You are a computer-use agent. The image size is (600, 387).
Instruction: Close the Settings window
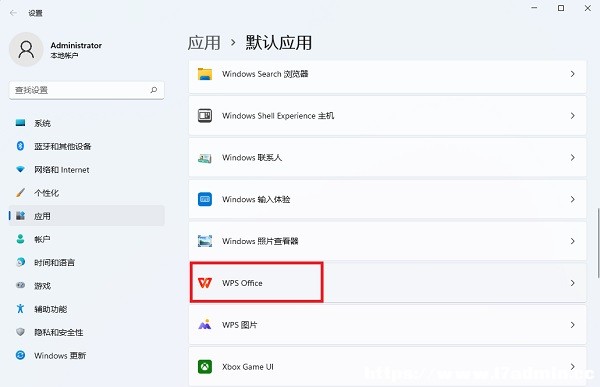pos(588,8)
